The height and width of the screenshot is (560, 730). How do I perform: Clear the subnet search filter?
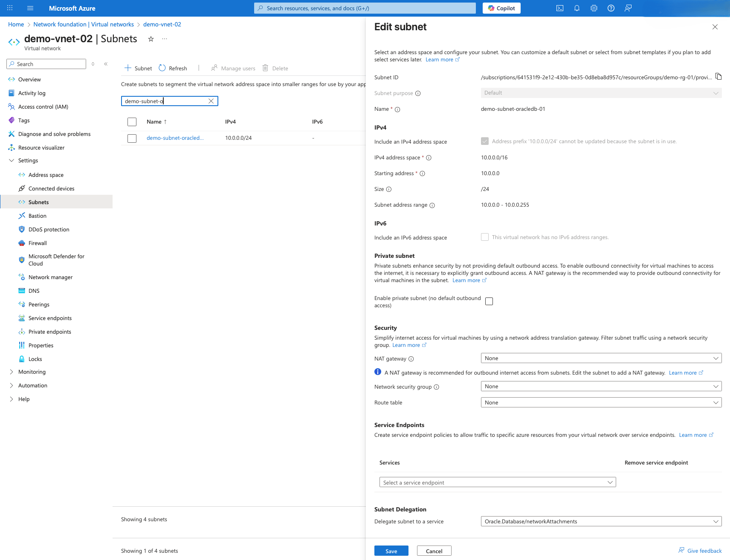point(211,101)
